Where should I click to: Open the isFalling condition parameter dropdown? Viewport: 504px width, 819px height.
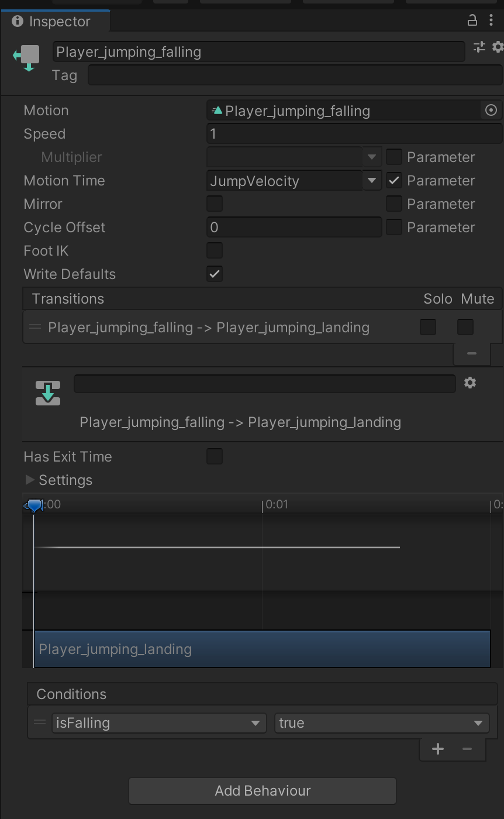pos(159,722)
